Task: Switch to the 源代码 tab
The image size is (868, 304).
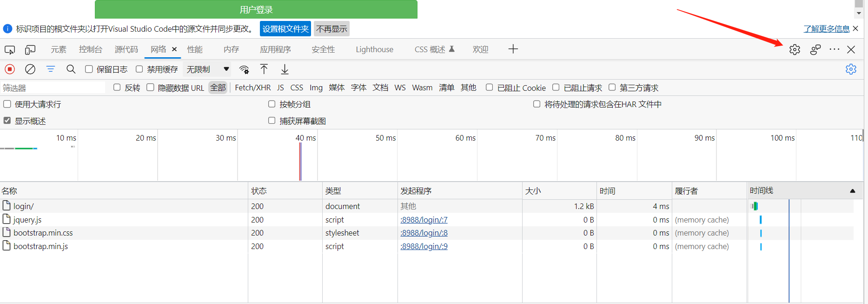Action: tap(126, 49)
